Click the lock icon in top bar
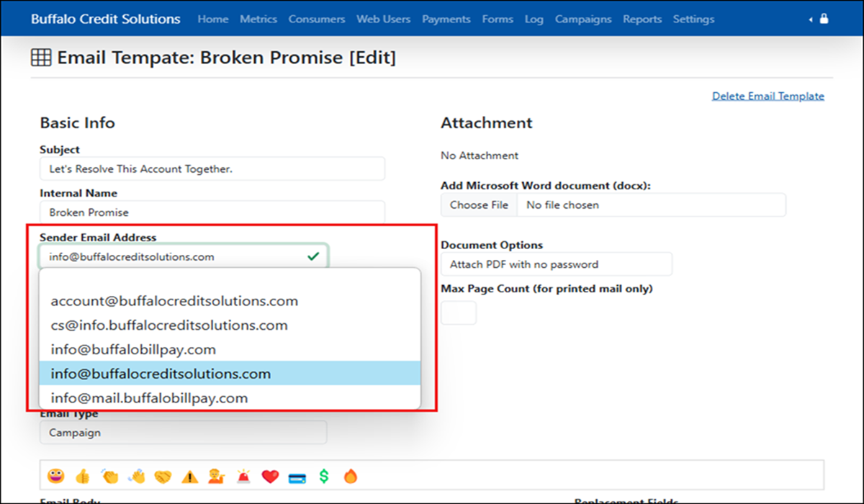 pyautogui.click(x=824, y=19)
